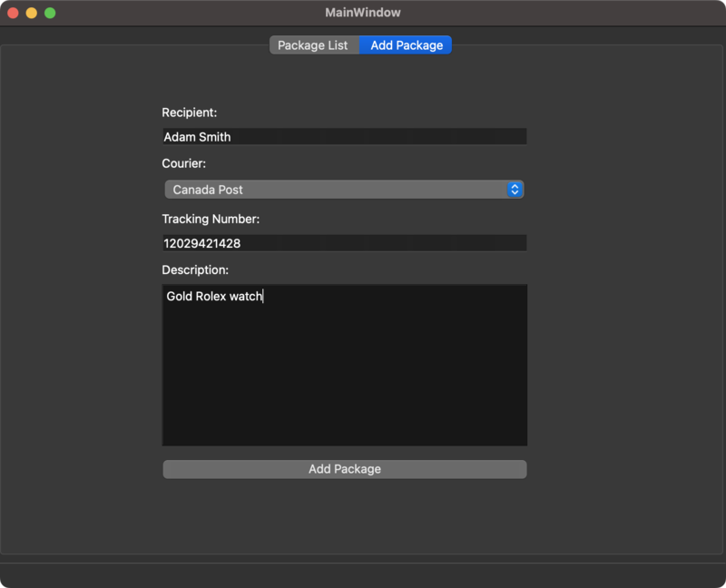Click the Tracking Number label
Screen dimensions: 726x588
pos(211,219)
